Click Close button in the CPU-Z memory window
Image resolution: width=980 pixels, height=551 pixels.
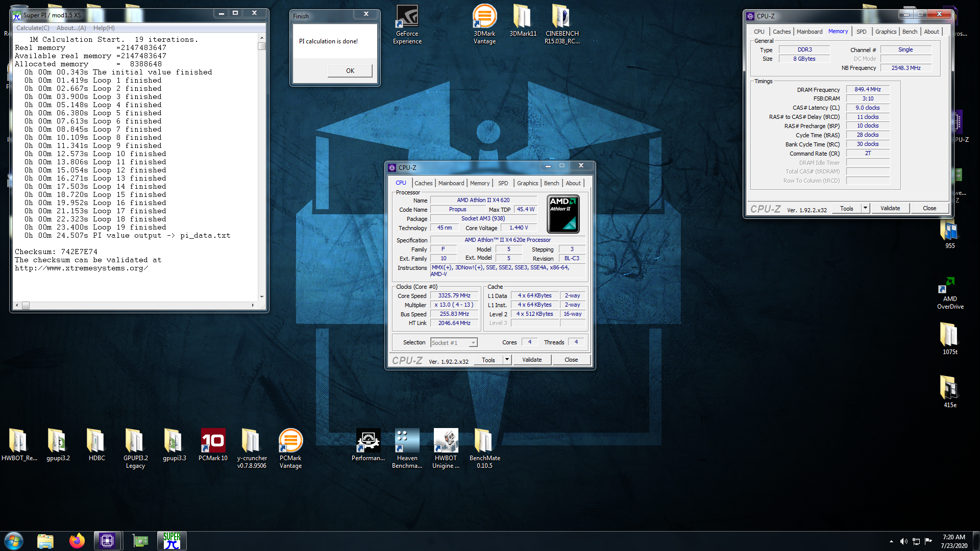929,208
